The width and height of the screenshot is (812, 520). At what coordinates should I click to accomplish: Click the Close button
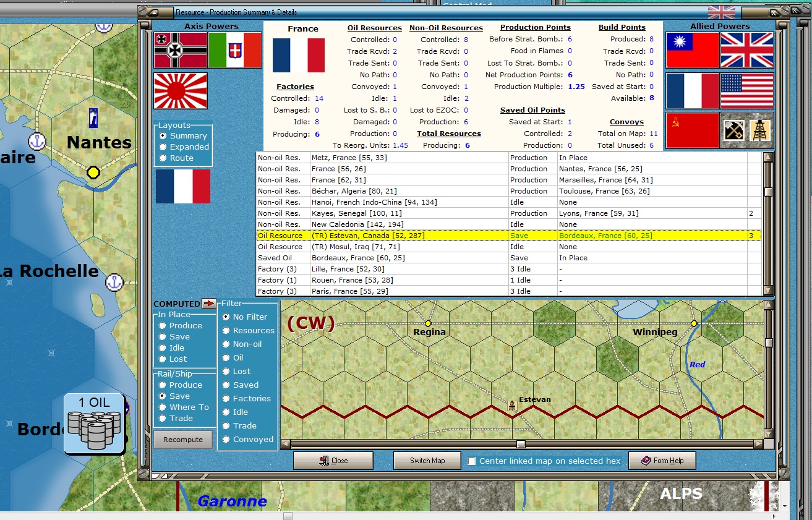(333, 461)
